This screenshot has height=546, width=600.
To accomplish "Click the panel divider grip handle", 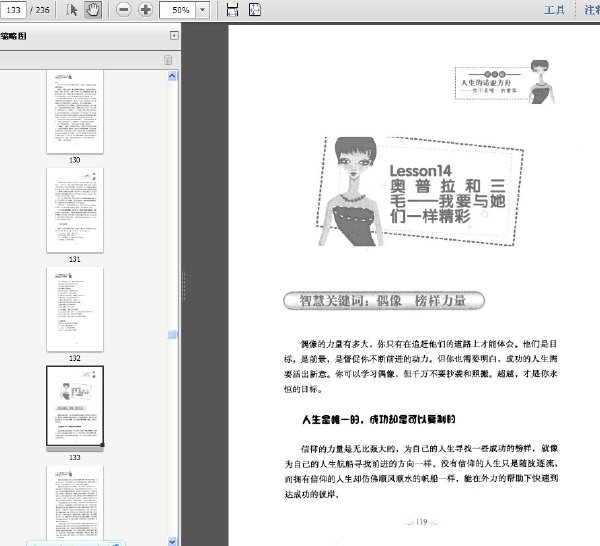I will coord(184,287).
